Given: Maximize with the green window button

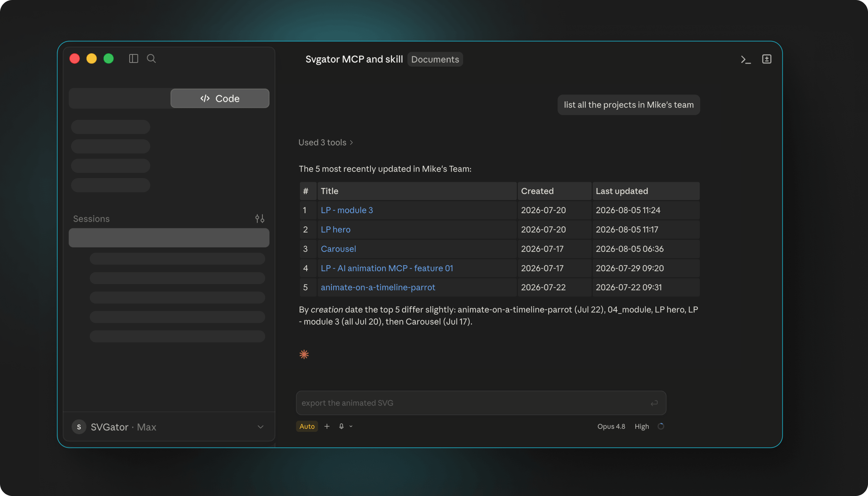Looking at the screenshot, I should pos(109,59).
